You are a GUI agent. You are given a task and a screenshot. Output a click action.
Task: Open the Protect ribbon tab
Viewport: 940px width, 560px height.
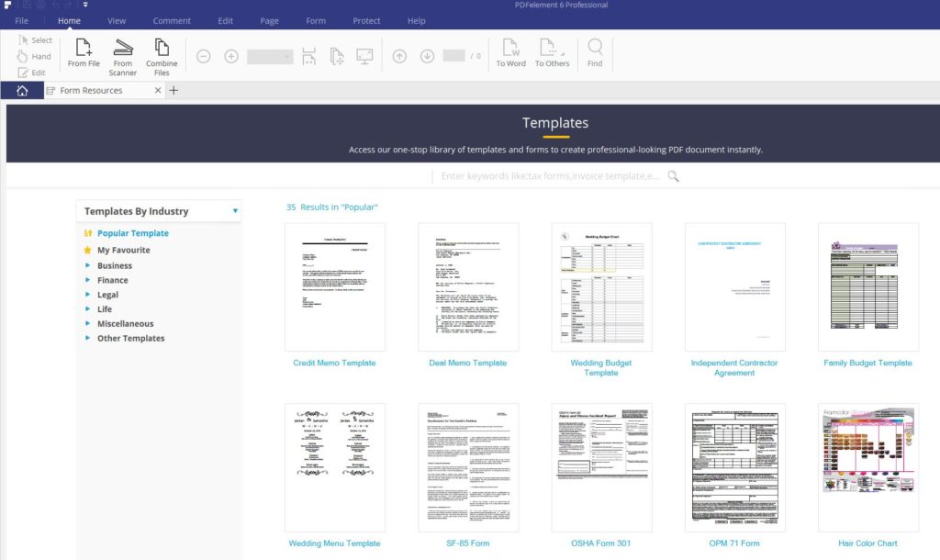click(x=366, y=21)
